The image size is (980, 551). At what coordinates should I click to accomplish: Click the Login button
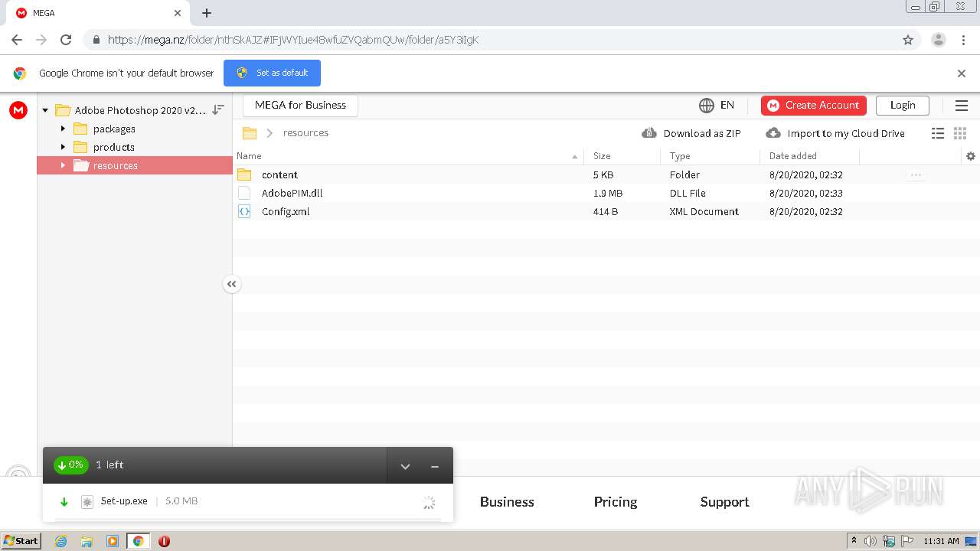903,106
